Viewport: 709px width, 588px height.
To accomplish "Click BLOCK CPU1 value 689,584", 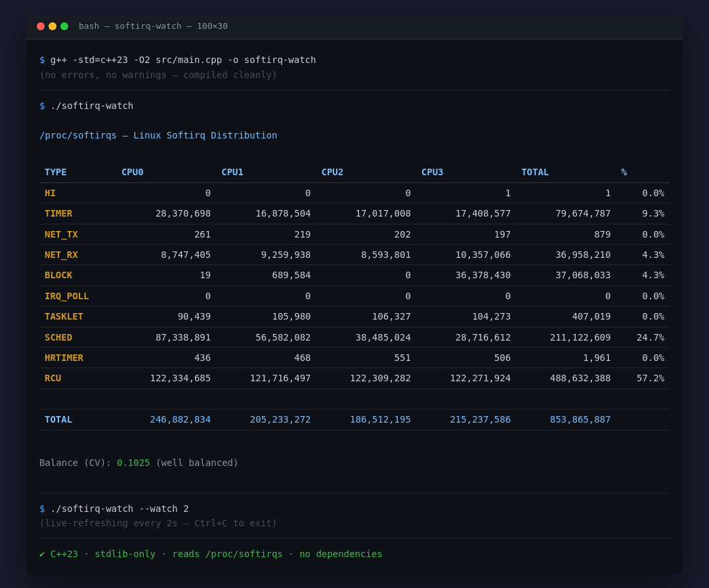I will pyautogui.click(x=291, y=275).
